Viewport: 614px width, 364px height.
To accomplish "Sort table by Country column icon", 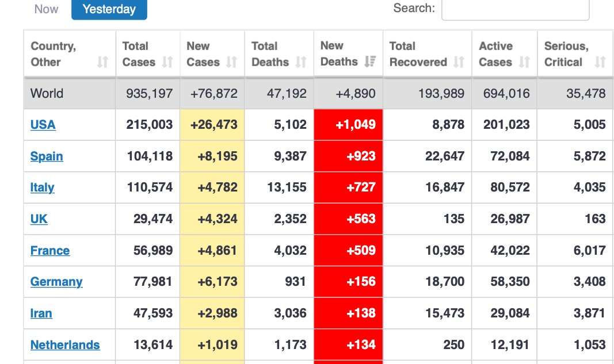I will point(102,62).
